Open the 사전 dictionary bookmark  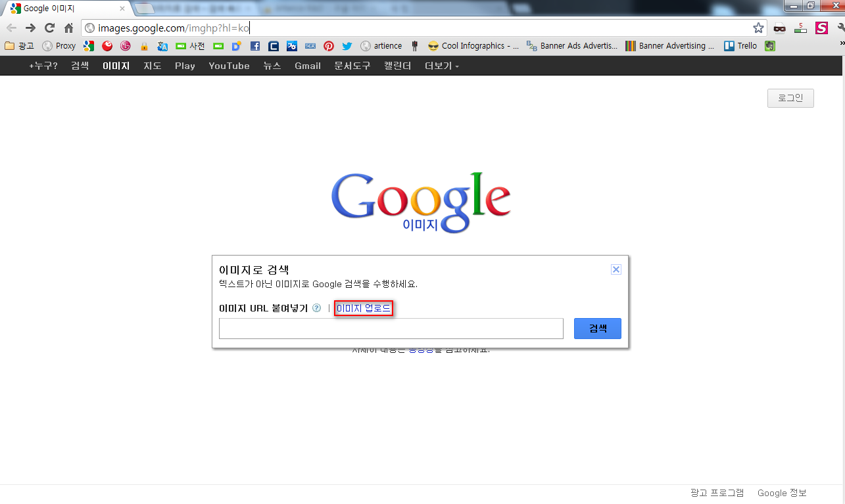[191, 46]
